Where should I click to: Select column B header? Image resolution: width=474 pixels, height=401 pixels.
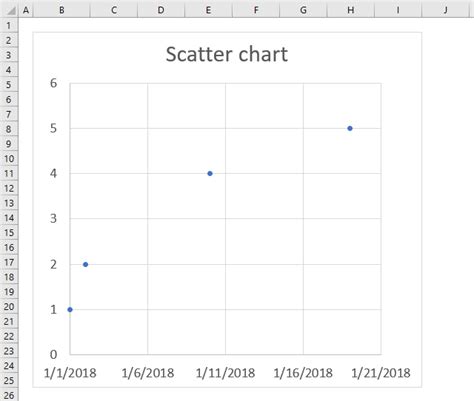point(61,10)
